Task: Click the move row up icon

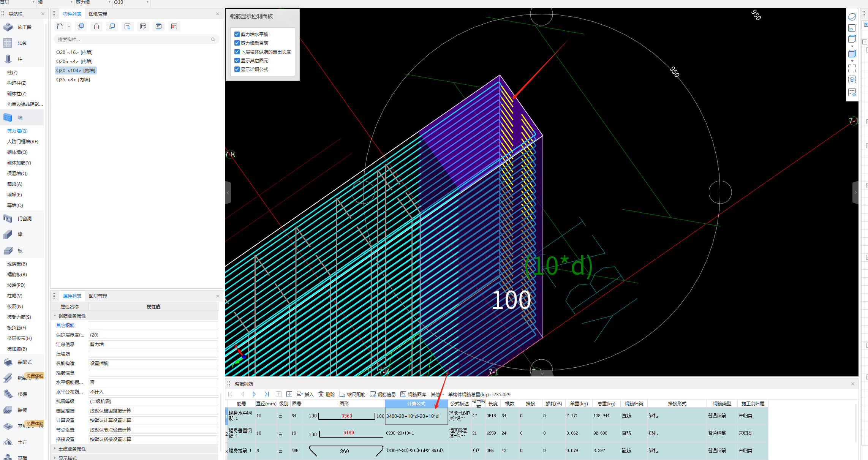Action: tap(278, 394)
